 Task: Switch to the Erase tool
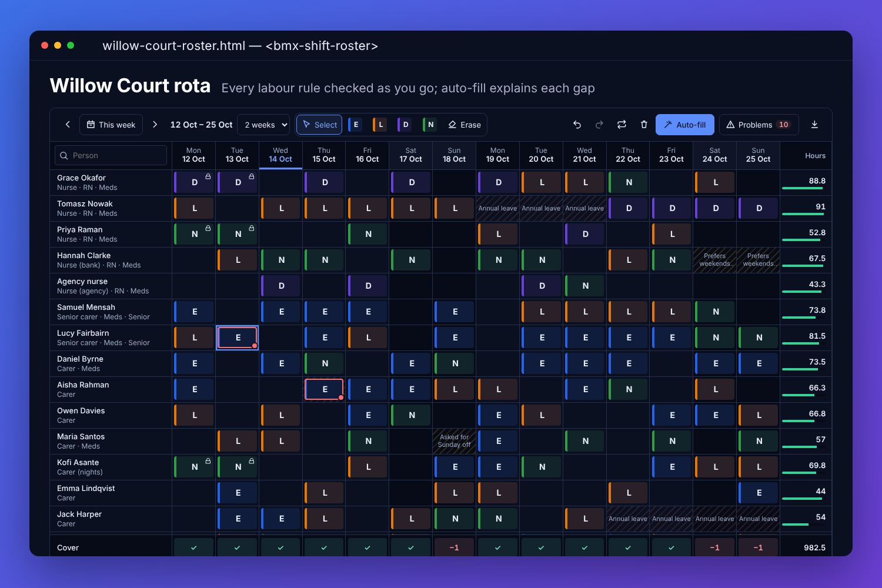coord(465,125)
